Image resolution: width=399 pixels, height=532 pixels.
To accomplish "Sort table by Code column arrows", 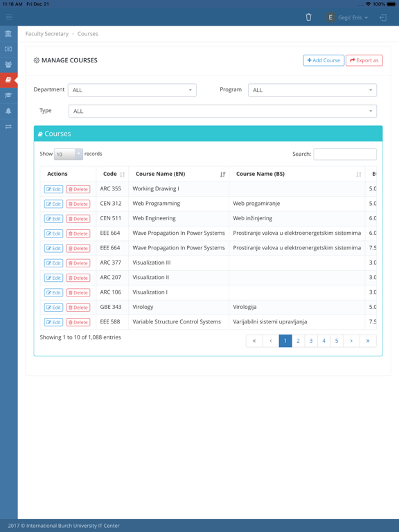I will [x=123, y=175].
